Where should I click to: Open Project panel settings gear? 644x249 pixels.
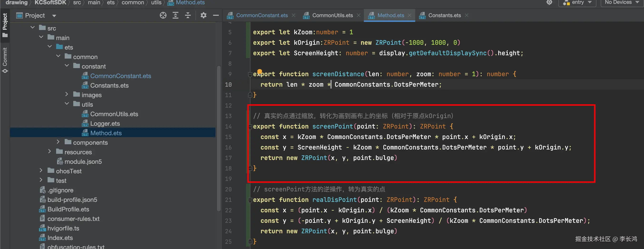coord(204,15)
